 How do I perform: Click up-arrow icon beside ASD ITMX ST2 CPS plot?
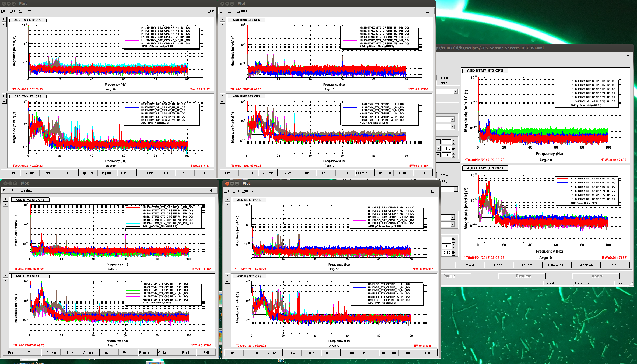pyautogui.click(x=222, y=25)
